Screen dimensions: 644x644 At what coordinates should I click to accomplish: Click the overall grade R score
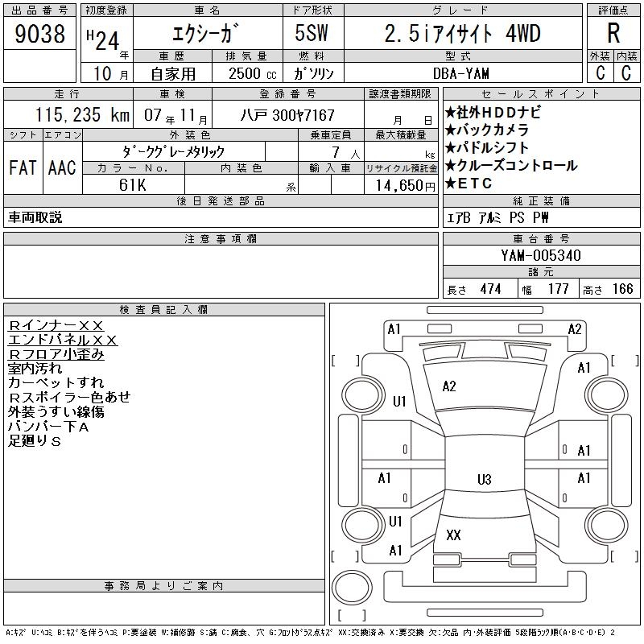click(613, 34)
